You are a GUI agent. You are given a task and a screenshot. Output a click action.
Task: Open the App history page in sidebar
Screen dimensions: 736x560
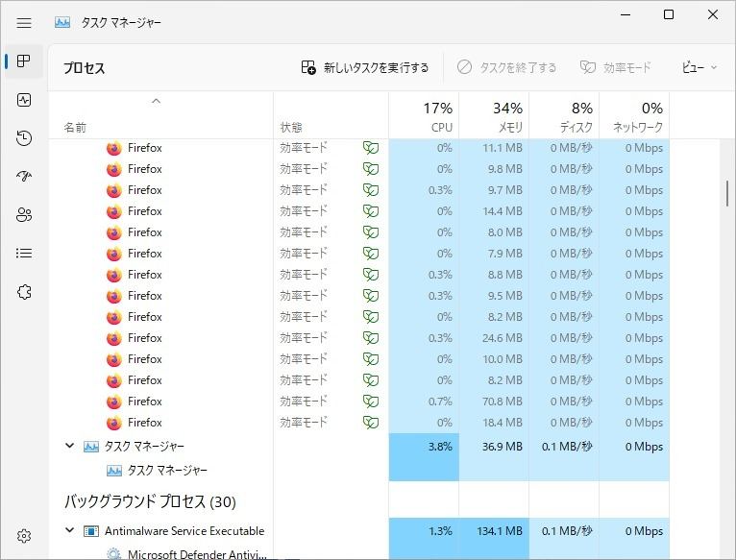24,138
